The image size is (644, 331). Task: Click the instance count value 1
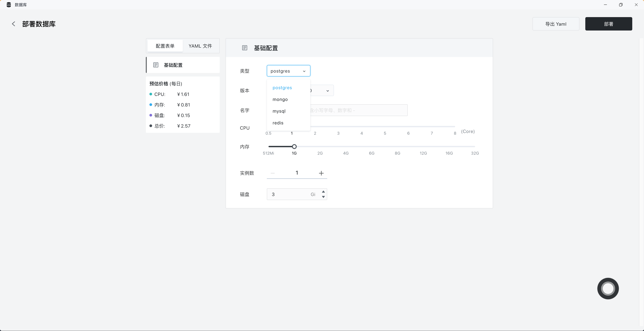[297, 173]
